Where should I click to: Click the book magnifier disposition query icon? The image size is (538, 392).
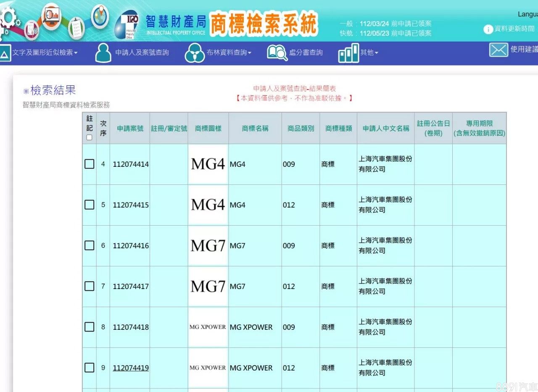pyautogui.click(x=277, y=53)
